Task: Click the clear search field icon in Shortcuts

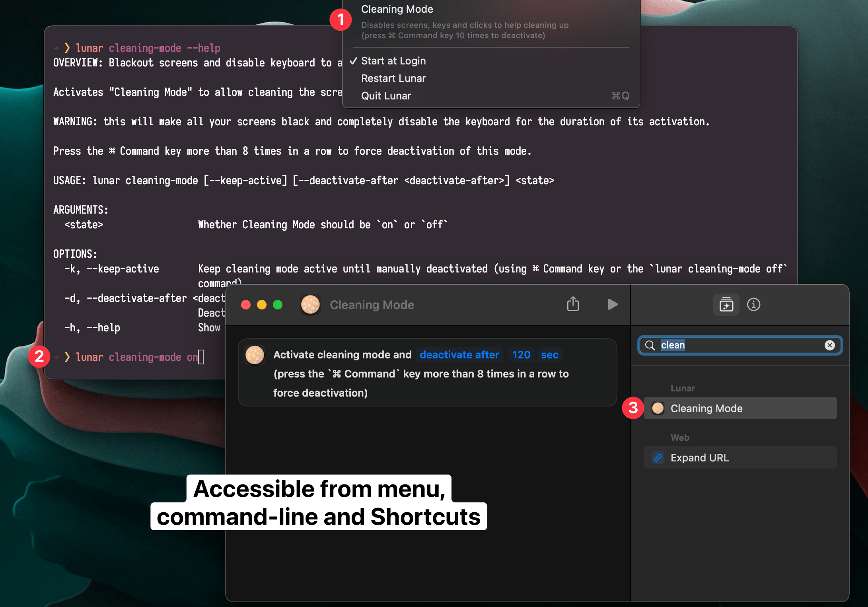Action: tap(829, 345)
